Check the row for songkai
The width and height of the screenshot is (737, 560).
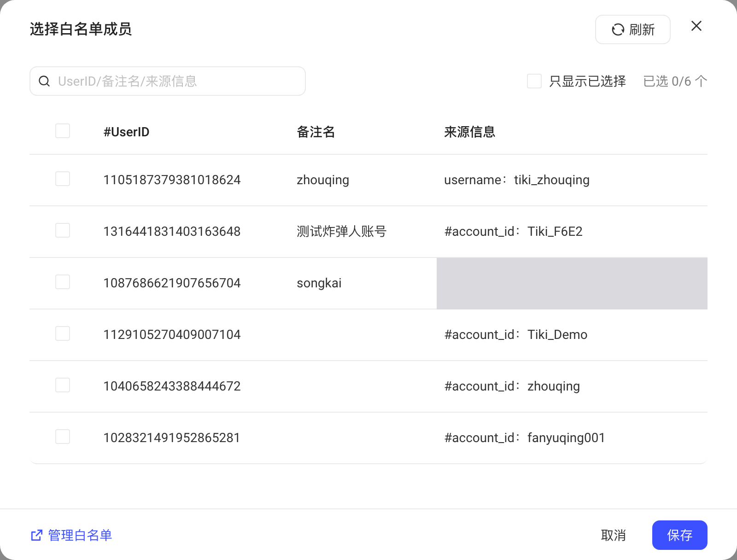63,282
